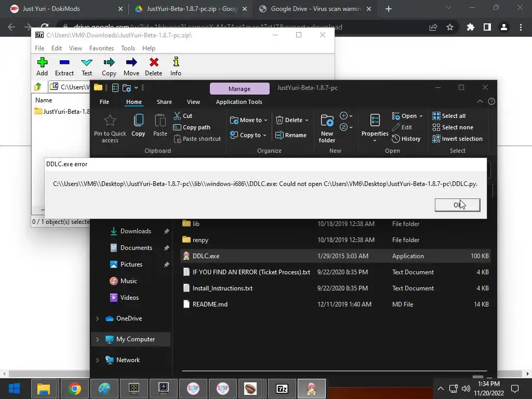Click the New folder button
This screenshot has width=532, height=399.
pyautogui.click(x=327, y=128)
